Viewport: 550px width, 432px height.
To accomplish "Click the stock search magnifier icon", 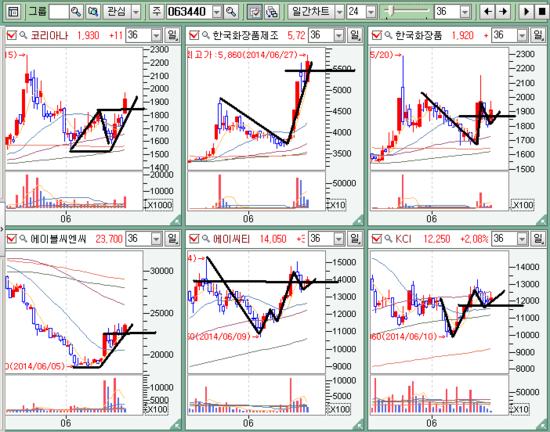I will tap(231, 12).
